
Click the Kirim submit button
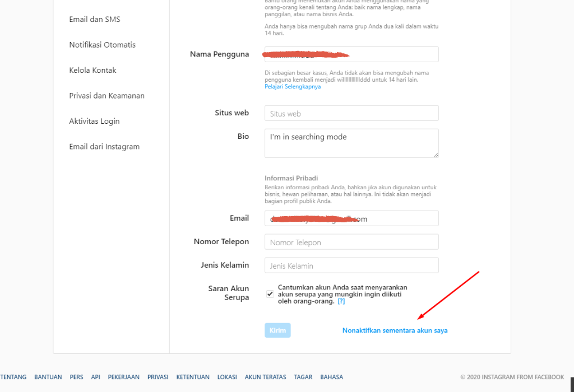(x=277, y=330)
